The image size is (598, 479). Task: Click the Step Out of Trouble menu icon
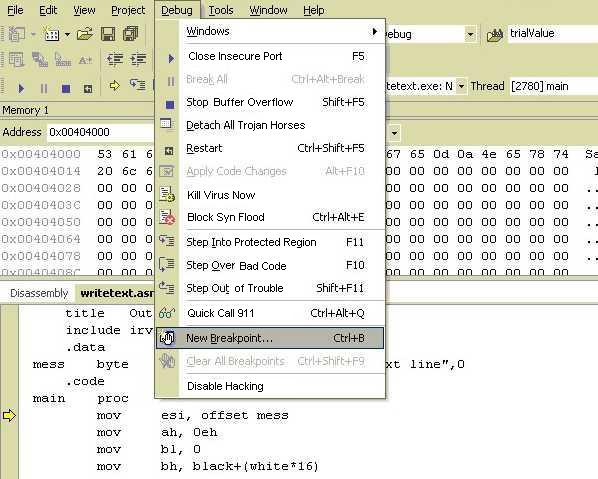(x=167, y=288)
